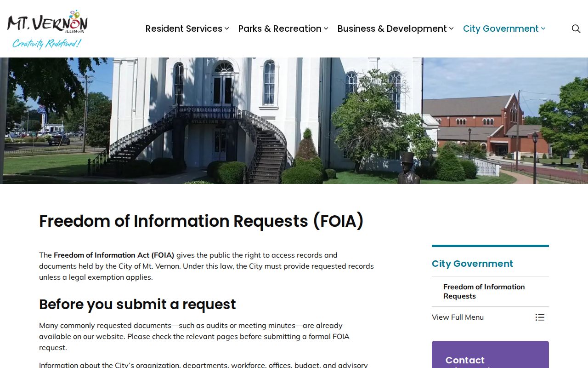The image size is (588, 368).
Task: Expand the Resident Services chevron
Action: (x=226, y=29)
